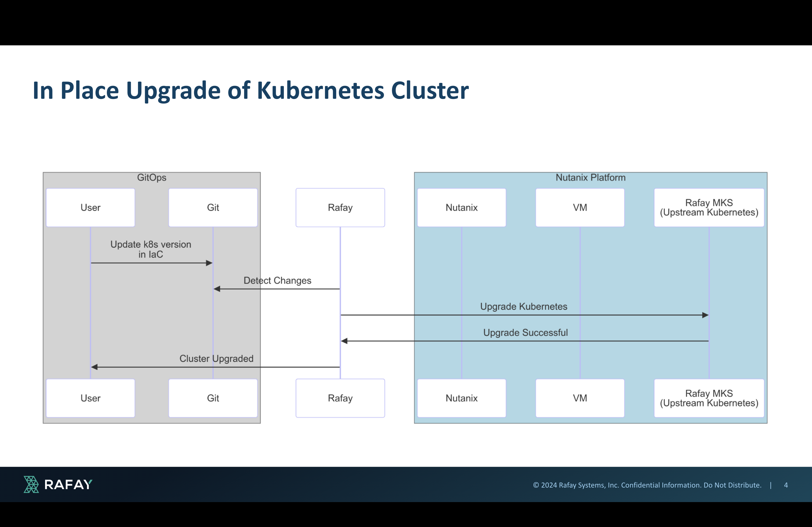Click the 'Detect Changes' message label

tap(277, 281)
